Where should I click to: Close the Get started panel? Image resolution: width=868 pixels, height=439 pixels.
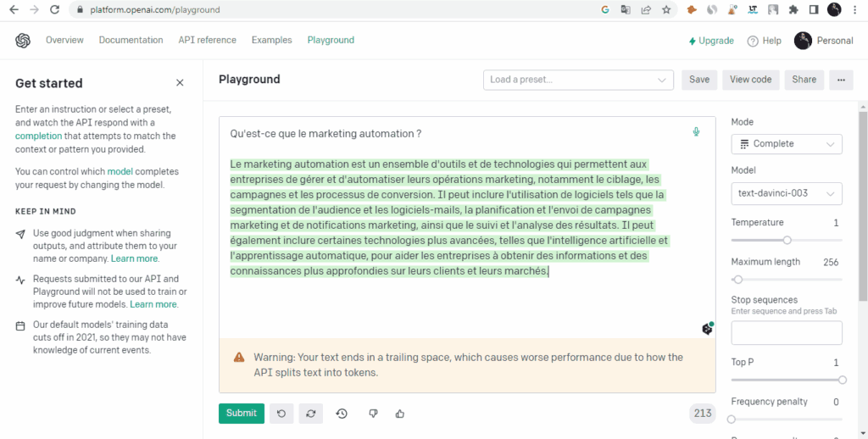pyautogui.click(x=180, y=83)
